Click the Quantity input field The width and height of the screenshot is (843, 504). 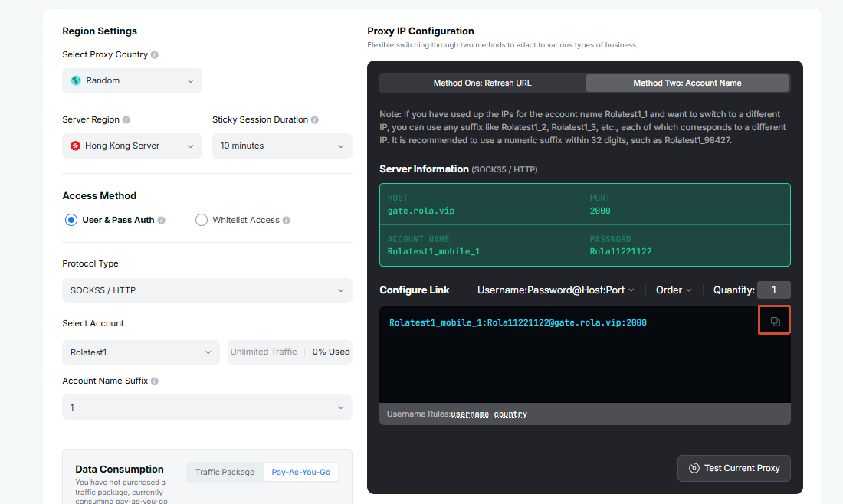[774, 290]
